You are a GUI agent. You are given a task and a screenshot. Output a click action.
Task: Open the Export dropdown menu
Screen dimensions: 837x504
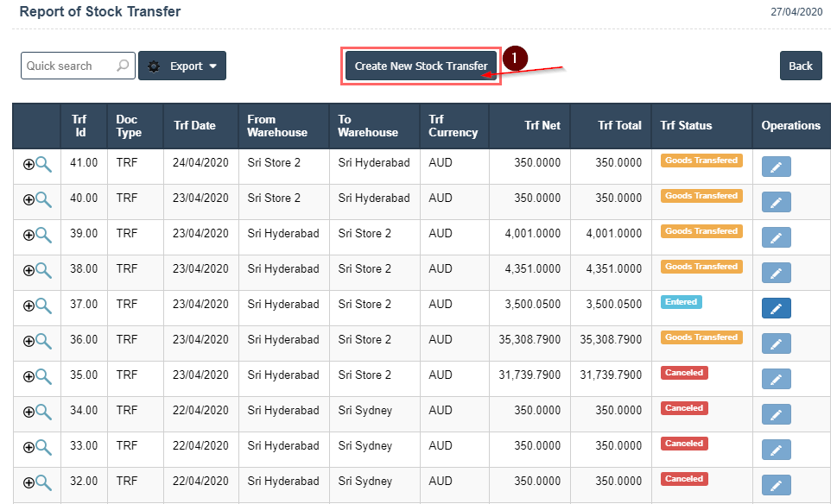coord(182,66)
